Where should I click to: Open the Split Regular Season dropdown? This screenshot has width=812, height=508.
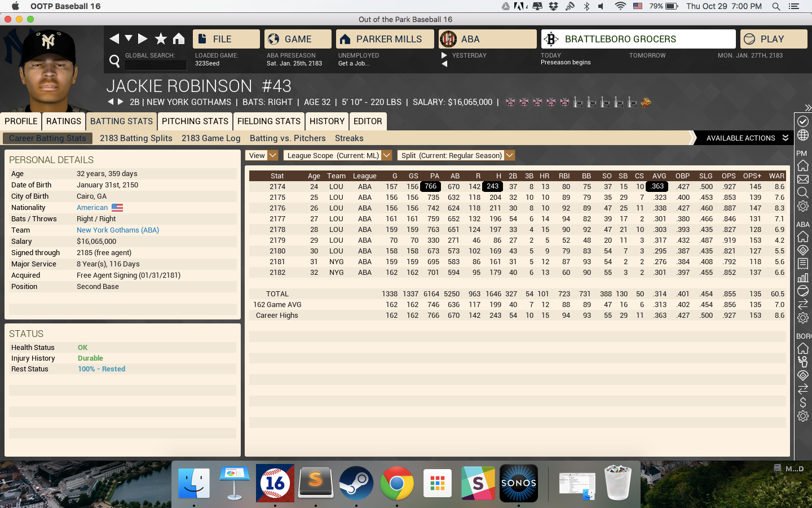pyautogui.click(x=456, y=155)
